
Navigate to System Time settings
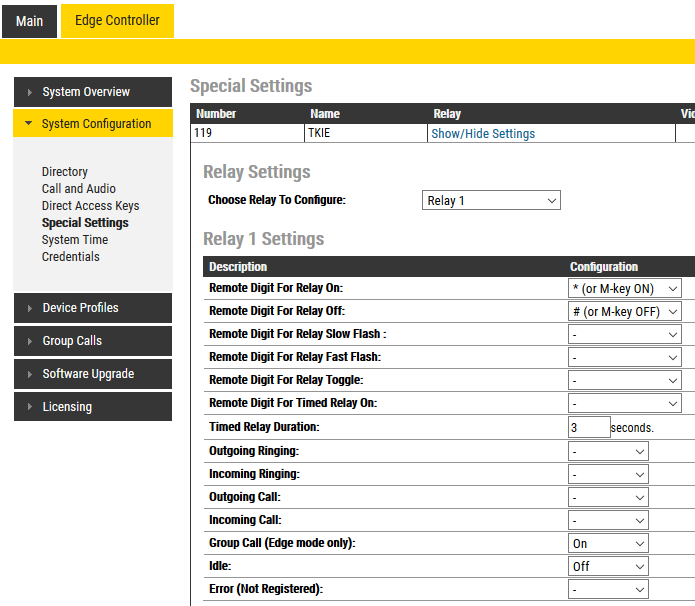click(x=75, y=240)
